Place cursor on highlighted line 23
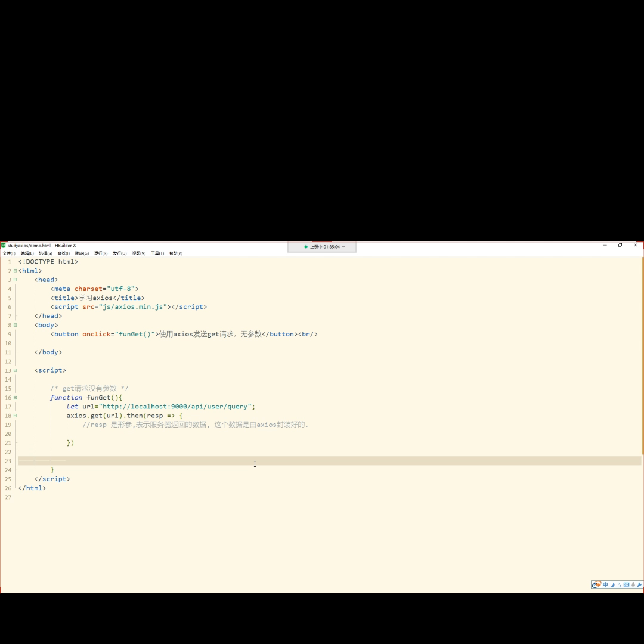This screenshot has width=644, height=644. 329,461
